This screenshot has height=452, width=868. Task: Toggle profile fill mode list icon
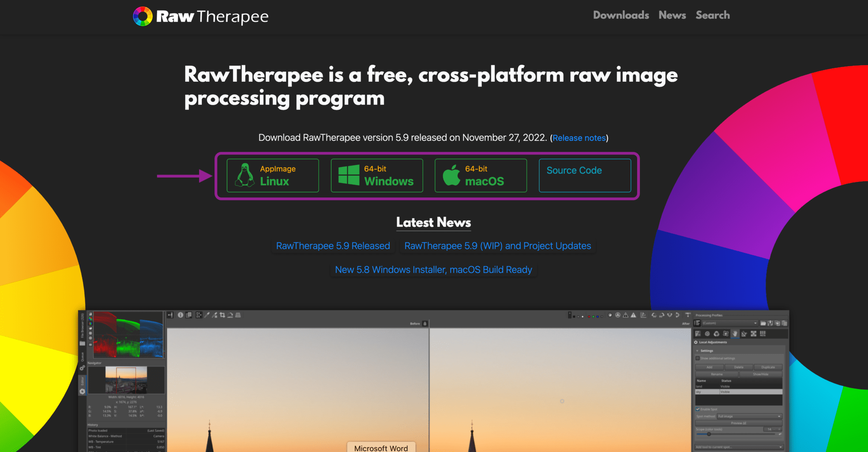(x=697, y=323)
